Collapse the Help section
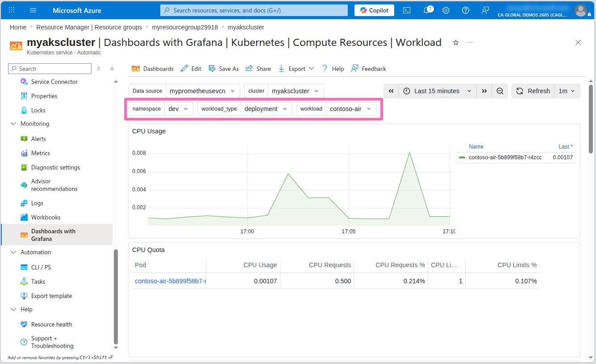The height and width of the screenshot is (364, 596). (x=13, y=309)
